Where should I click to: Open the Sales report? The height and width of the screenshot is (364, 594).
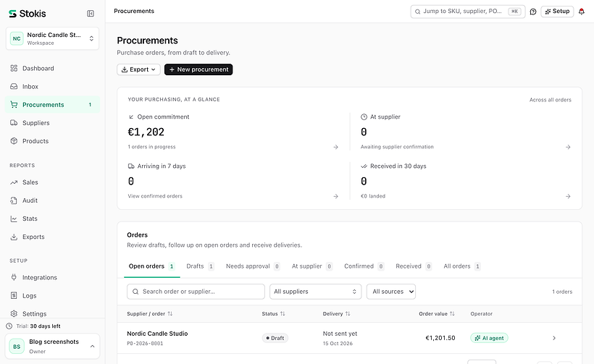click(x=52, y=182)
